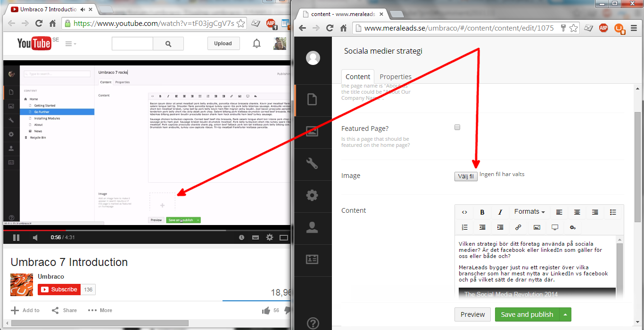Open source code view in rich text editor
644x330 pixels.
464,212
